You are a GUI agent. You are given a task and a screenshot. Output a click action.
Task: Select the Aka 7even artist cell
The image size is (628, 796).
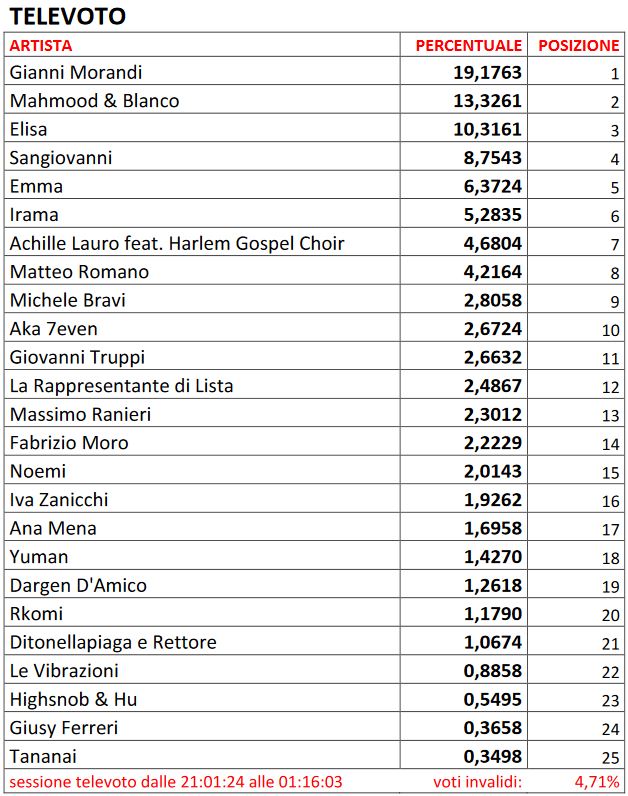54,329
